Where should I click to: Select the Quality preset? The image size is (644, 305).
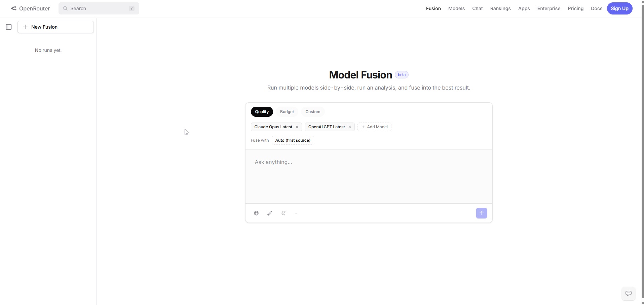tap(262, 112)
